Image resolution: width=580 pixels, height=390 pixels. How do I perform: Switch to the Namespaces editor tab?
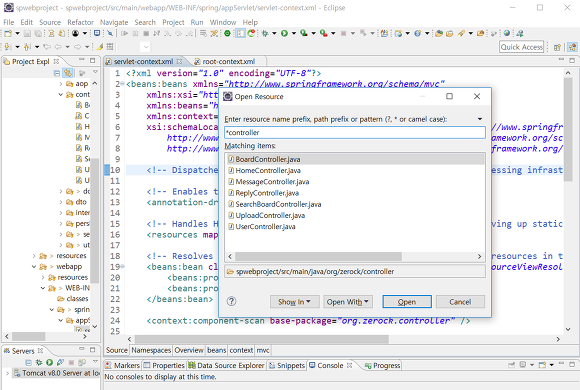pos(151,350)
